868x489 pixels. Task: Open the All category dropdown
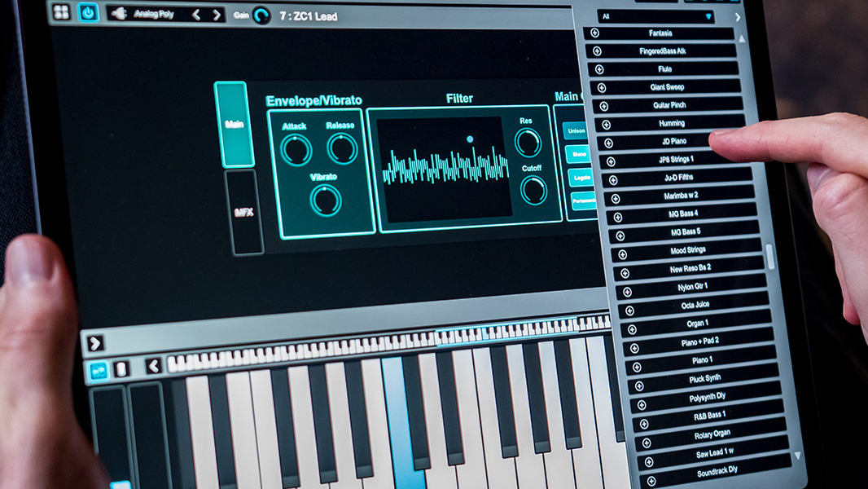click(655, 16)
